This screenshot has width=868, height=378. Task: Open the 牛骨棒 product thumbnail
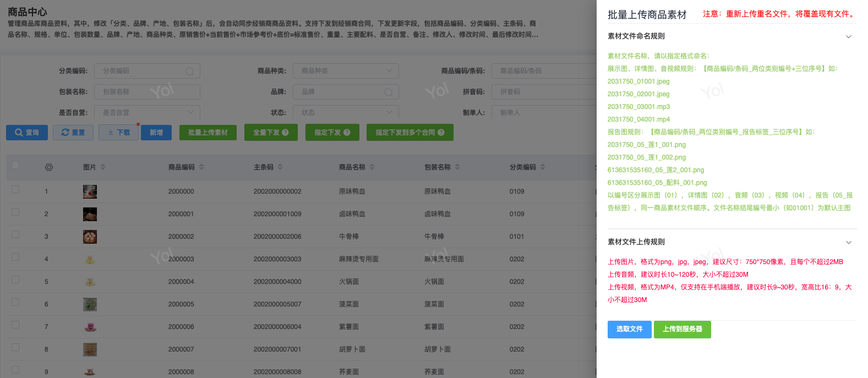coord(90,237)
